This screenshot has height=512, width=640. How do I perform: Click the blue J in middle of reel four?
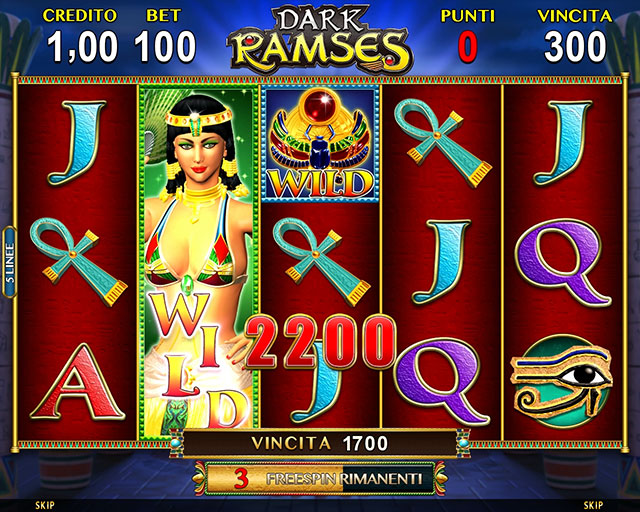pos(442,263)
